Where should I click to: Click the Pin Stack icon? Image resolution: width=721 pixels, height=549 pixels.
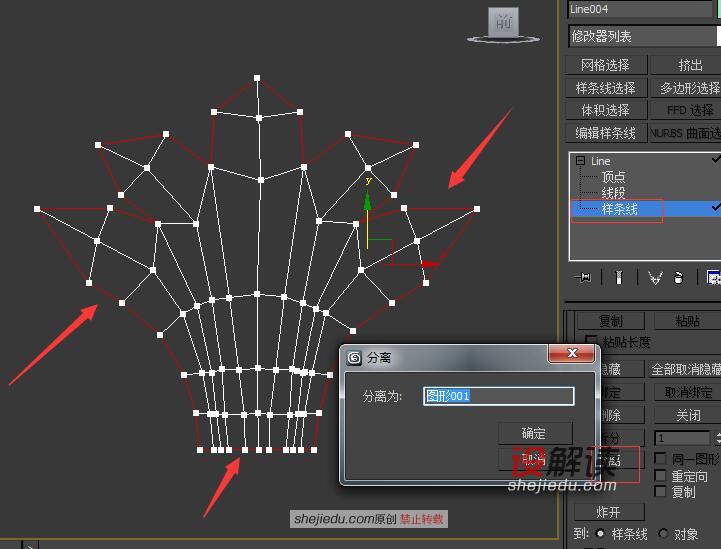583,277
